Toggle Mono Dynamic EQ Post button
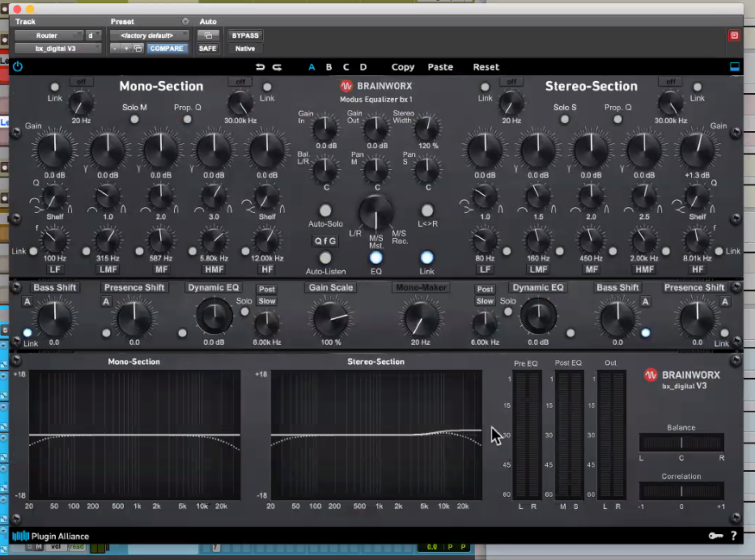 [x=267, y=289]
